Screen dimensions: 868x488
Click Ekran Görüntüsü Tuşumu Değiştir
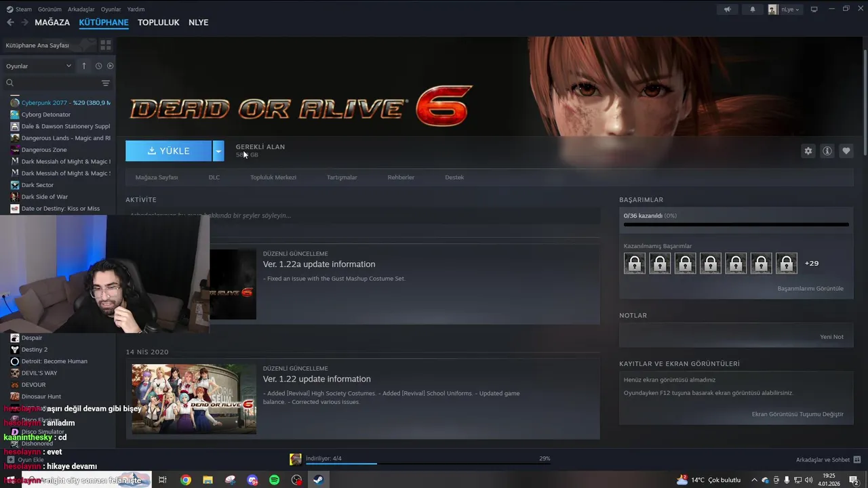(x=797, y=414)
